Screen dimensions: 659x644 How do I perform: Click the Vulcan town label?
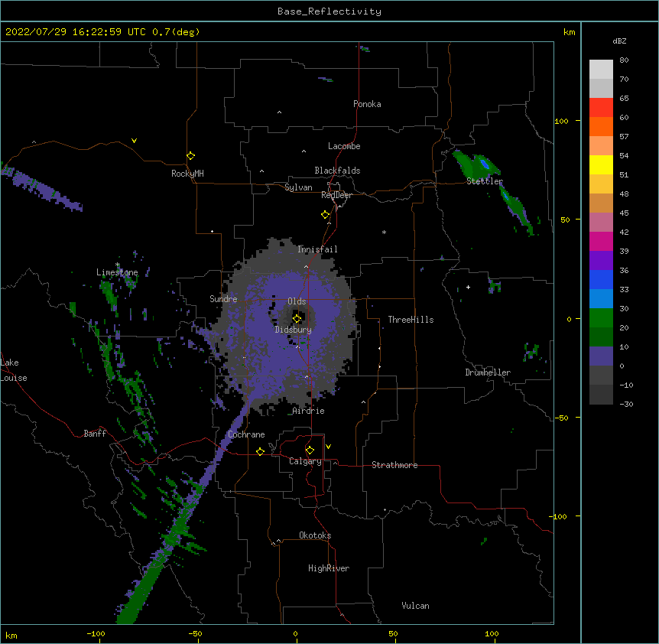[415, 606]
